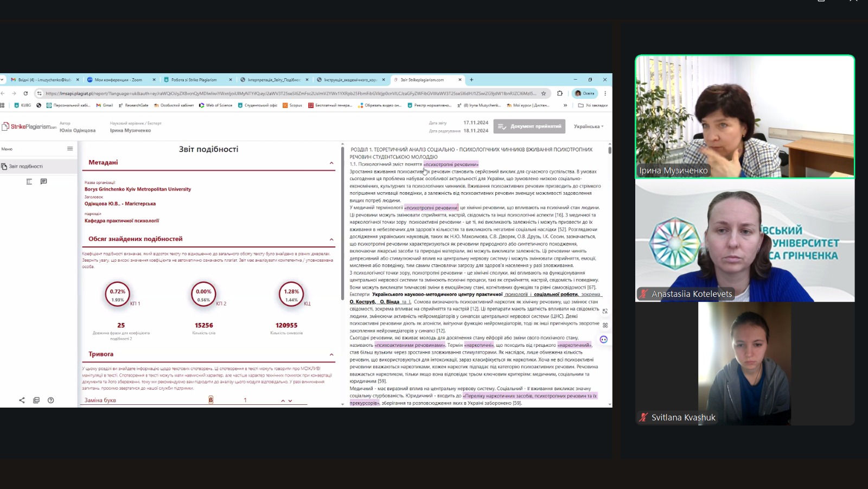Click the help question mark icon
This screenshot has height=489, width=868.
(x=50, y=400)
